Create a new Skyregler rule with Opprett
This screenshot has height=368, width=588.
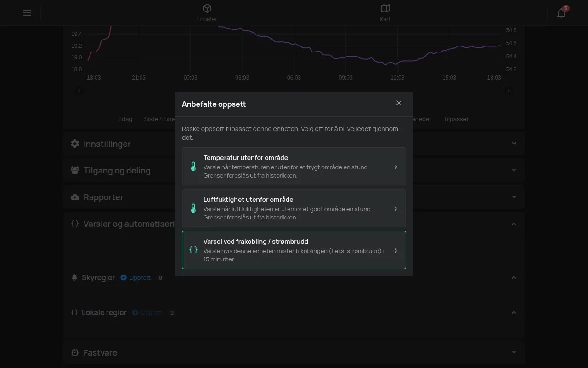coord(136,277)
